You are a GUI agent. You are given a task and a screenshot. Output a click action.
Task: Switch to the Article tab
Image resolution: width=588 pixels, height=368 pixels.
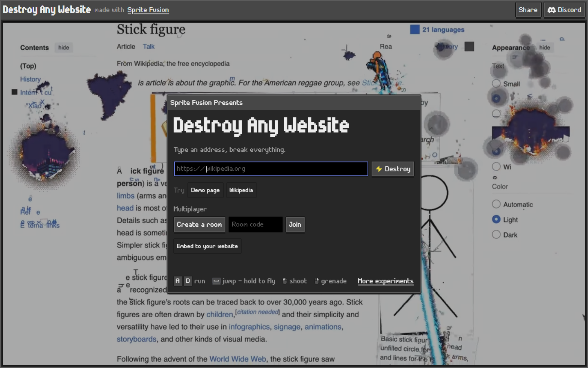click(x=126, y=47)
